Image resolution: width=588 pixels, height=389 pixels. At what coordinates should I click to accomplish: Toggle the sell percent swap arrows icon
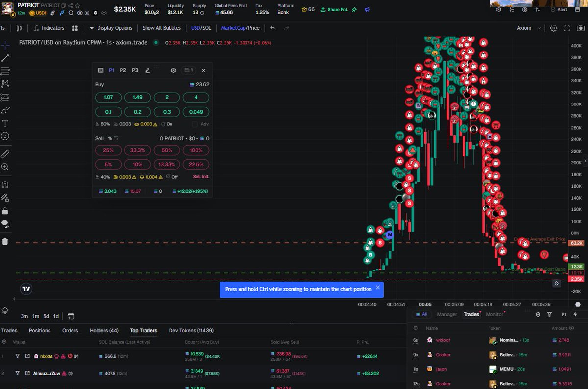click(117, 138)
